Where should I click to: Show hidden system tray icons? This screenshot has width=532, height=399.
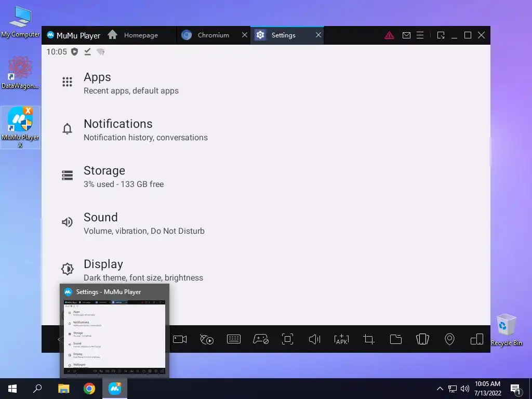(440, 389)
